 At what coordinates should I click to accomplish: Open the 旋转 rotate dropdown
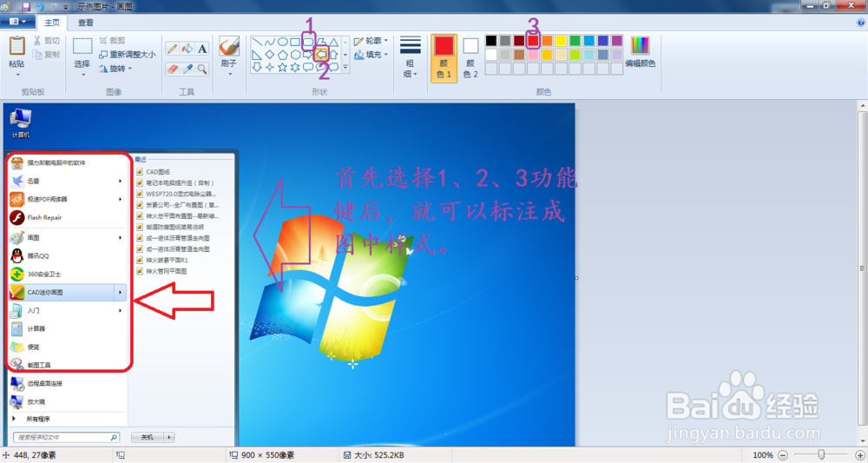[x=115, y=69]
